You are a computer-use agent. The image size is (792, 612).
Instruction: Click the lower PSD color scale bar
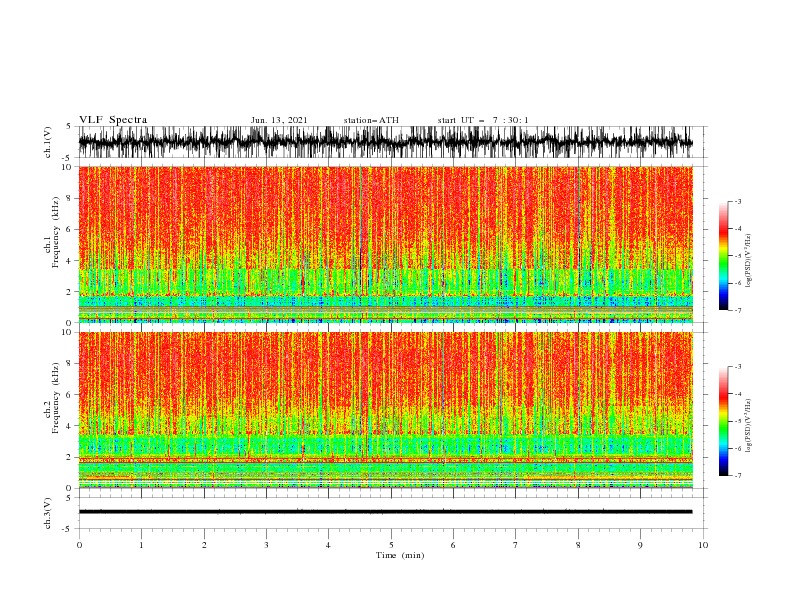click(723, 421)
